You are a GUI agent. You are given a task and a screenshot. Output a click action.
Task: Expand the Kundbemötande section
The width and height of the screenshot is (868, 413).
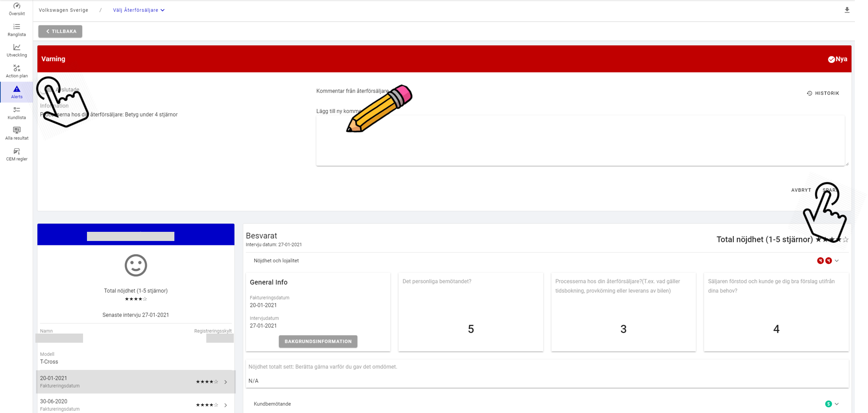(x=837, y=404)
